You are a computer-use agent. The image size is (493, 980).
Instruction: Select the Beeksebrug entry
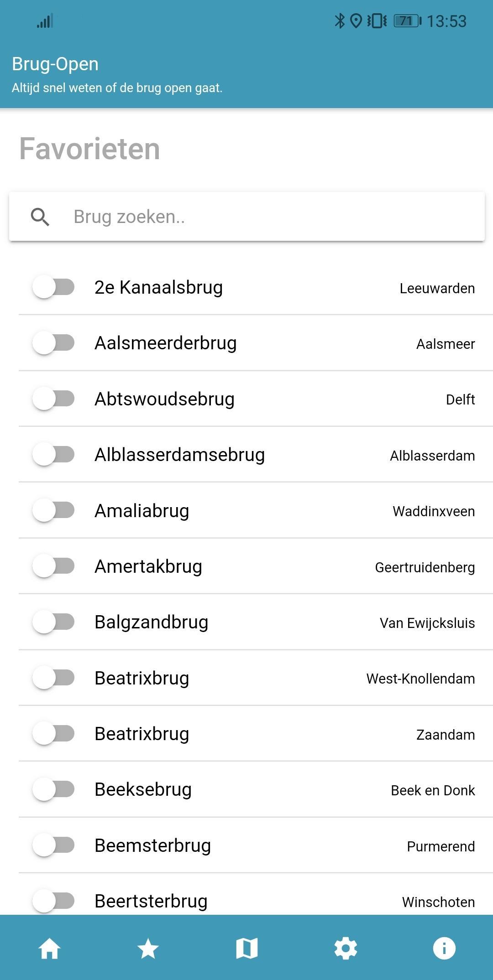(x=143, y=789)
